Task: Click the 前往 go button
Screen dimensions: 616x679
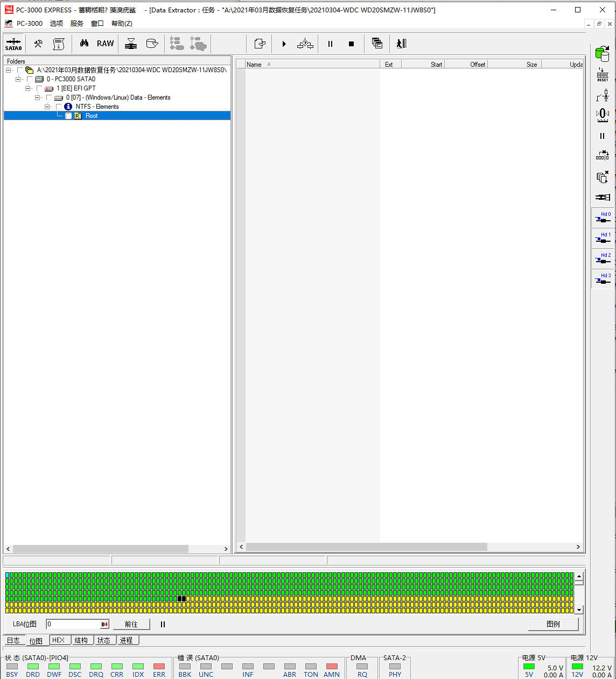Action: 131,624
